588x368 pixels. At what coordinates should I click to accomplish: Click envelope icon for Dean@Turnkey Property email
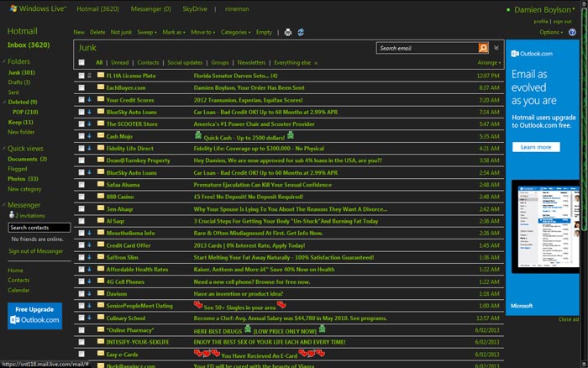[101, 160]
